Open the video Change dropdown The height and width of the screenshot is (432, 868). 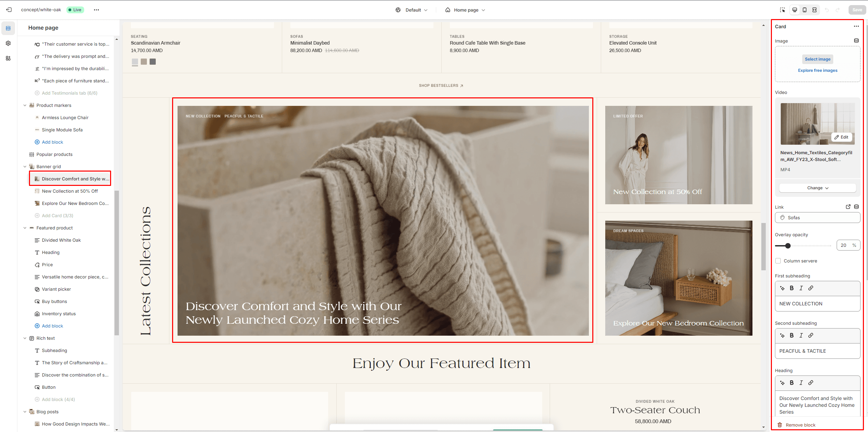click(x=817, y=188)
